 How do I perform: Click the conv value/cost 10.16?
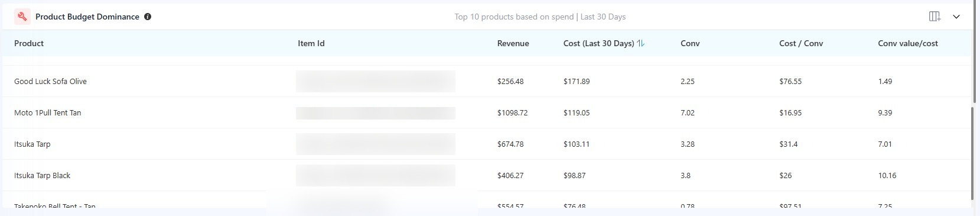[x=887, y=175]
